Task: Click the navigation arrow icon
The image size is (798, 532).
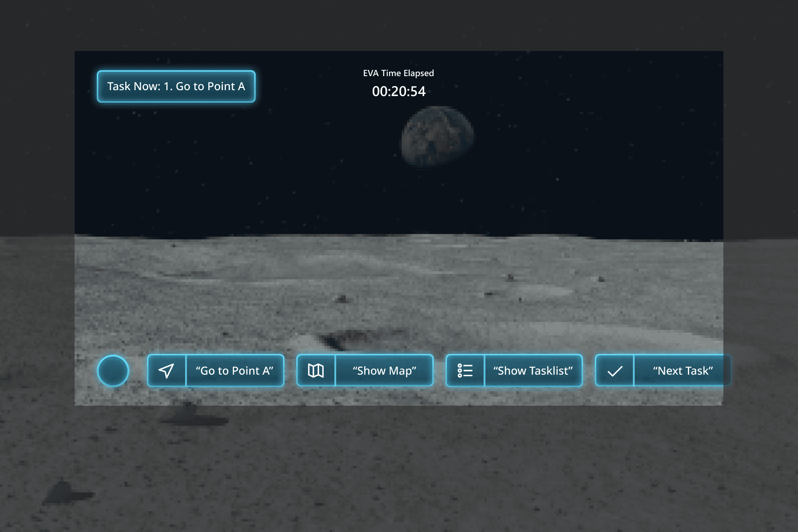Action: point(166,371)
